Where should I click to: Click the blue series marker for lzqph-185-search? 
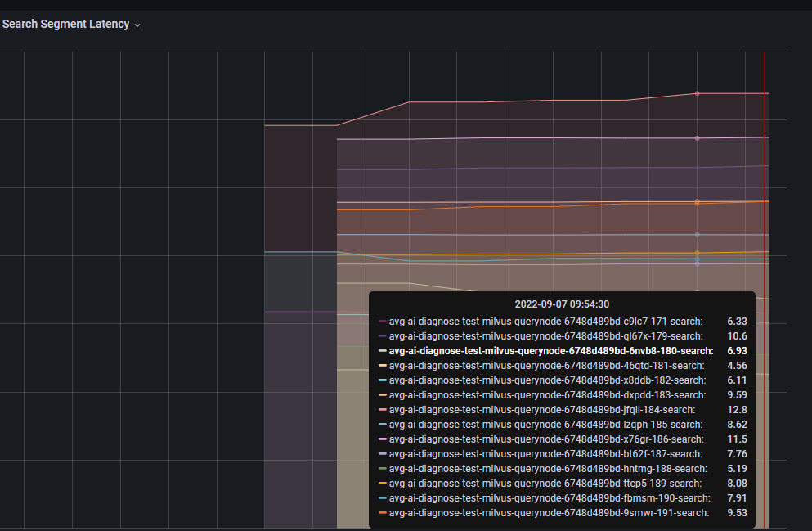click(x=383, y=425)
